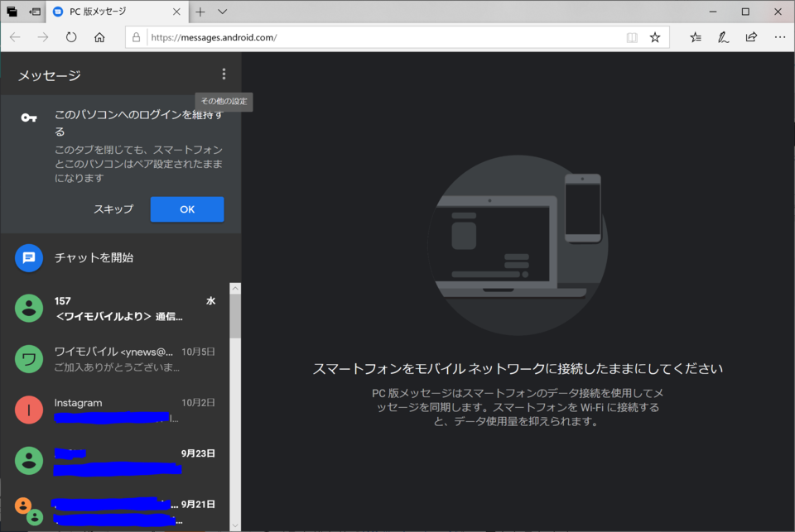
Task: Show tabs you've set aside
Action: point(12,12)
